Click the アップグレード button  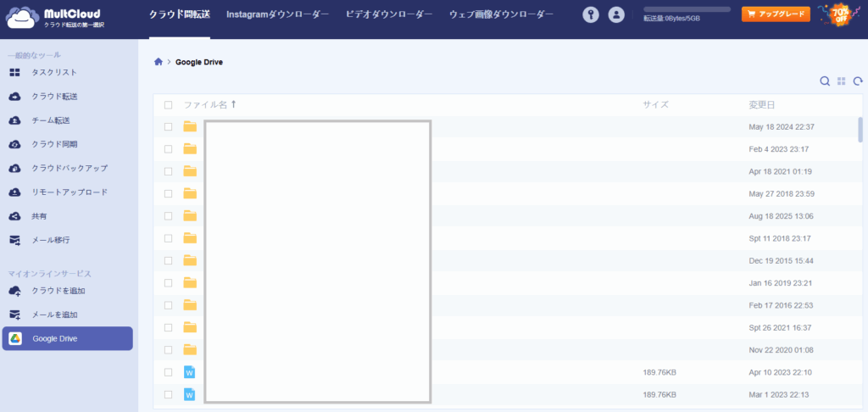(775, 14)
